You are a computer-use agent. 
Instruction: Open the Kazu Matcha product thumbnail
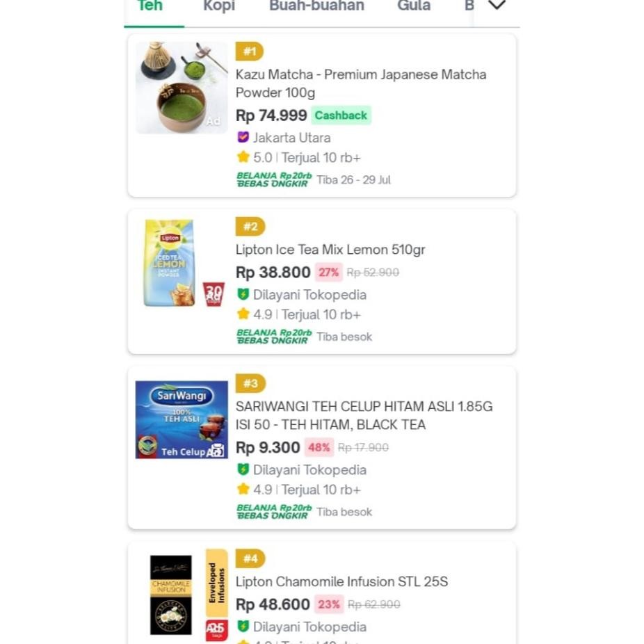coord(182,88)
